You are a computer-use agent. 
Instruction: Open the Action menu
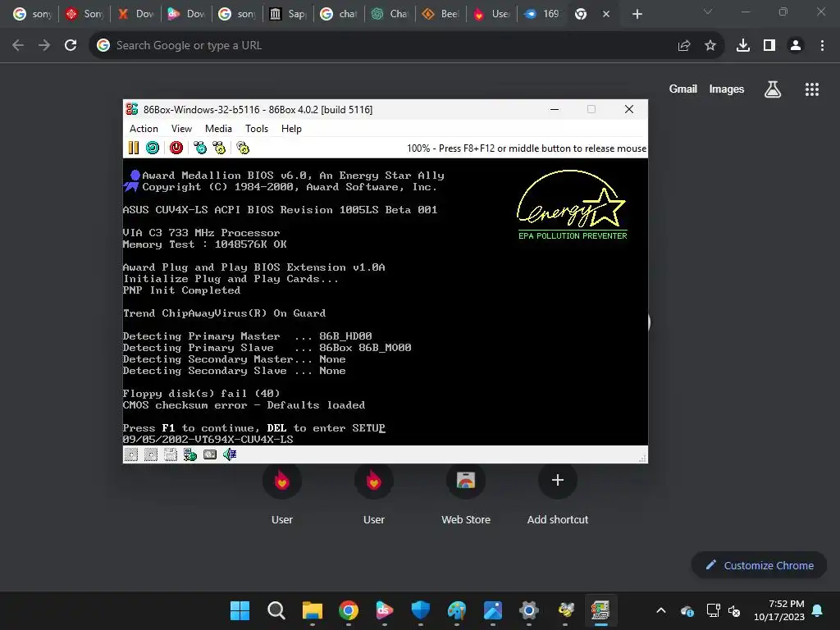pos(144,129)
